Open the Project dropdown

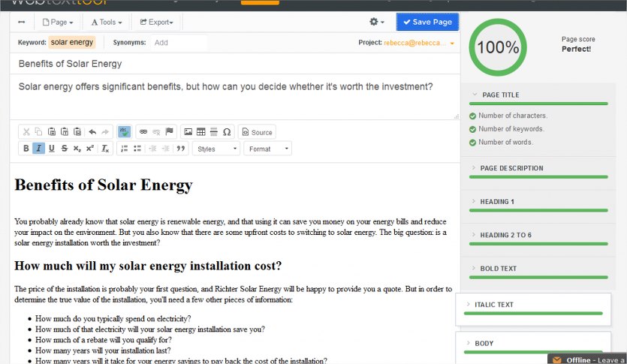tap(418, 43)
